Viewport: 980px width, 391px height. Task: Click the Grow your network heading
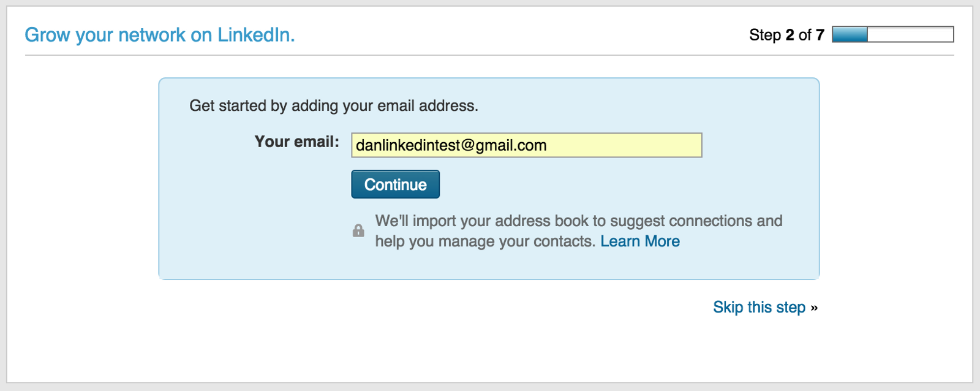(x=159, y=35)
